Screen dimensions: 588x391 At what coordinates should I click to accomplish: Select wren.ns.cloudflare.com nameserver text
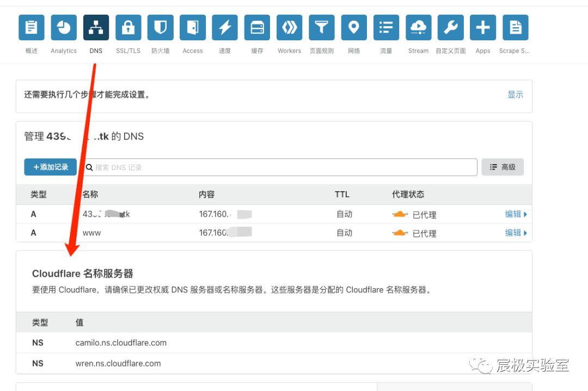[x=118, y=364]
